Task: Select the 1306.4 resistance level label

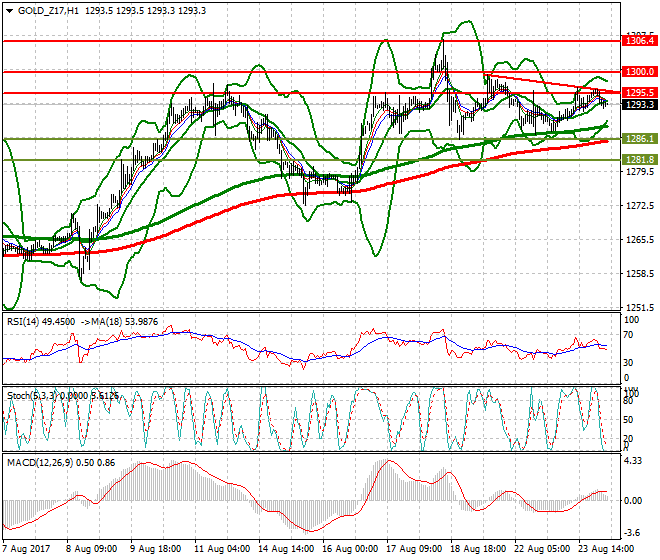Action: [x=639, y=41]
